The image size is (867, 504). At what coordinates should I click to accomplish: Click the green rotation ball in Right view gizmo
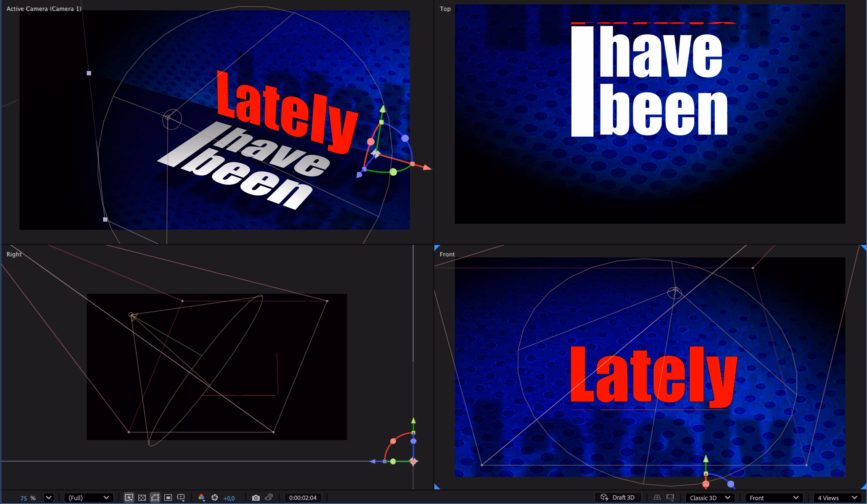[x=393, y=461]
